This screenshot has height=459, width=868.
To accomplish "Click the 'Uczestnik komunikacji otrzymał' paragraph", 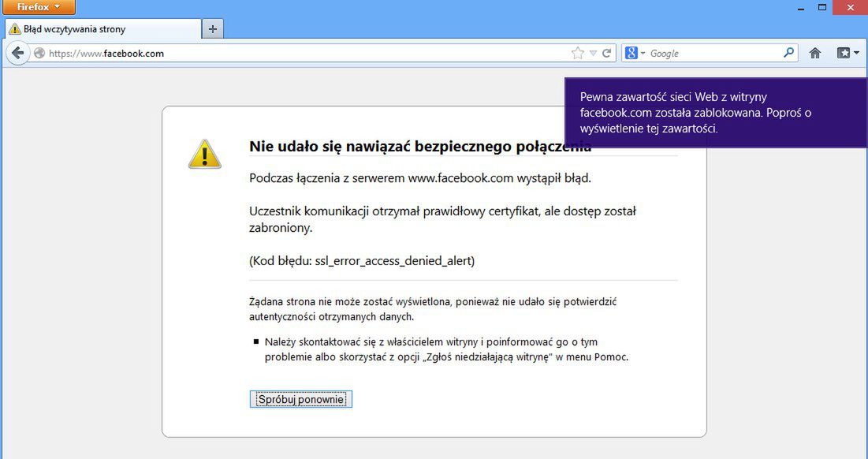I will click(x=443, y=219).
